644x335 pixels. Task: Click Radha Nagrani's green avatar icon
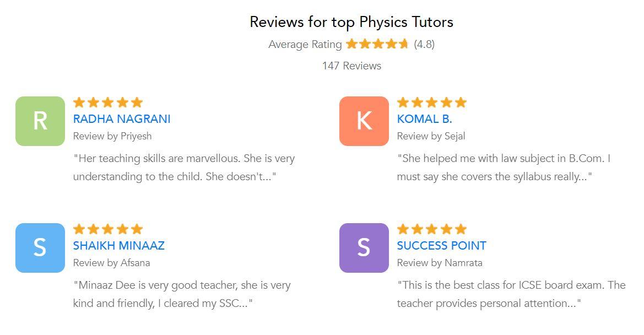[x=39, y=122]
